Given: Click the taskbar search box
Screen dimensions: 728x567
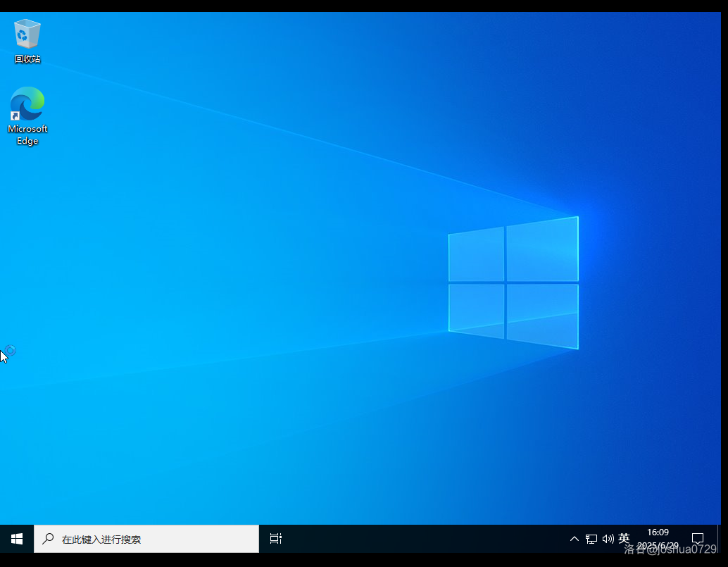Looking at the screenshot, I should click(x=146, y=539).
